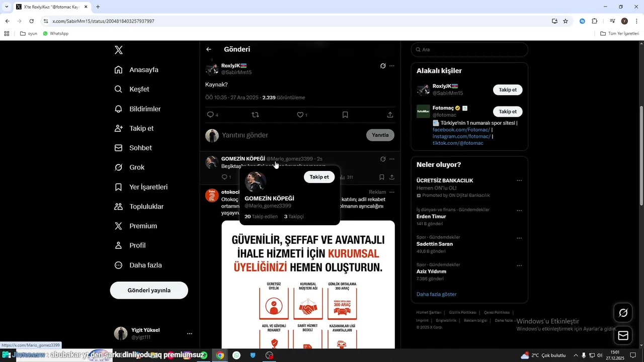
Task: Open Bildirimler in the sidebar
Action: coord(137,109)
